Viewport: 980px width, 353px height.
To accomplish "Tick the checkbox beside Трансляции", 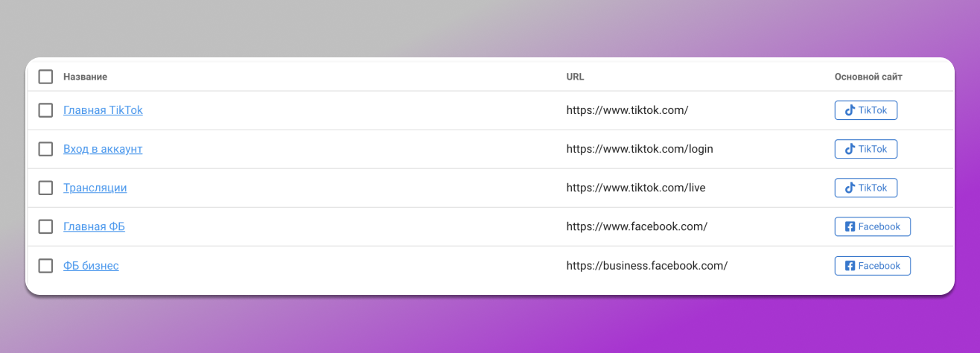I will pos(45,188).
